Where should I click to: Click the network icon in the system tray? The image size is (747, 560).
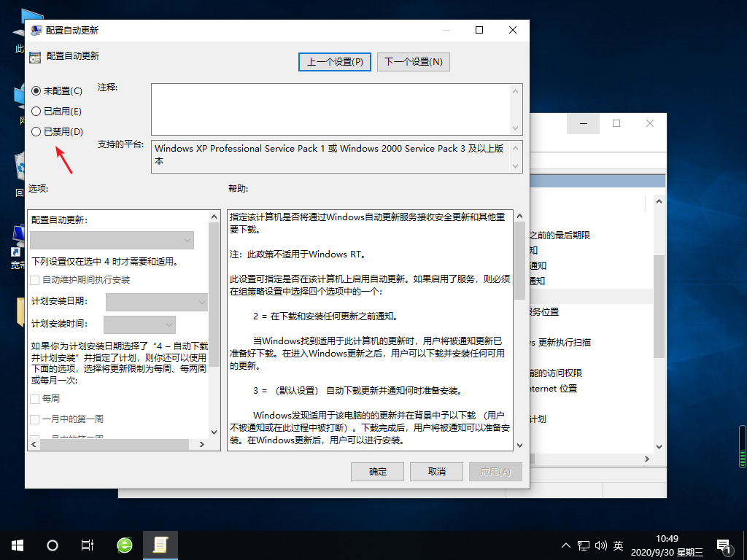click(x=582, y=545)
